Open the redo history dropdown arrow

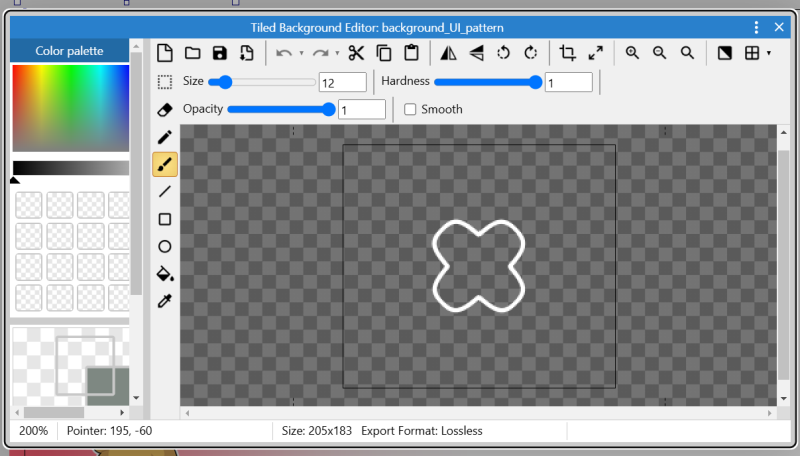tap(337, 53)
